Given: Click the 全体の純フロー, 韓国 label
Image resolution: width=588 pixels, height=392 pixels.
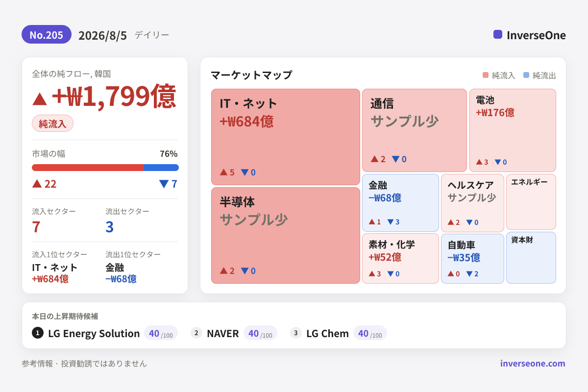Looking at the screenshot, I should coord(71,73).
